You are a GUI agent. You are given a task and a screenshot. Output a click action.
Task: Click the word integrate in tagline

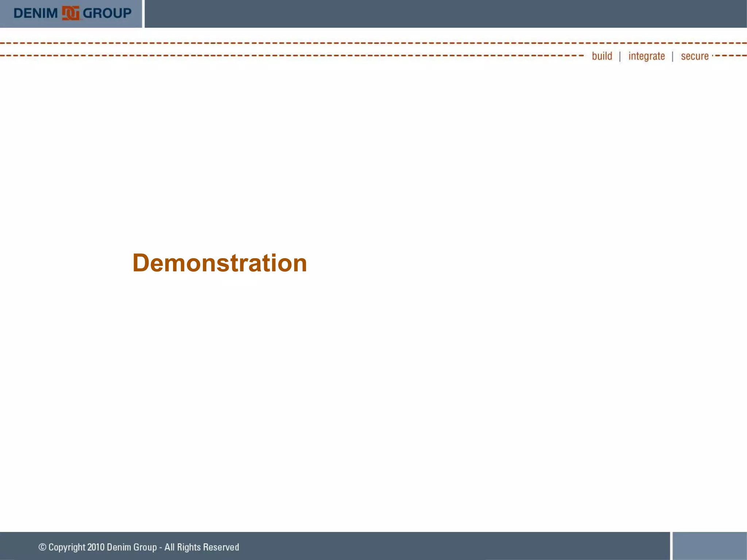point(646,56)
